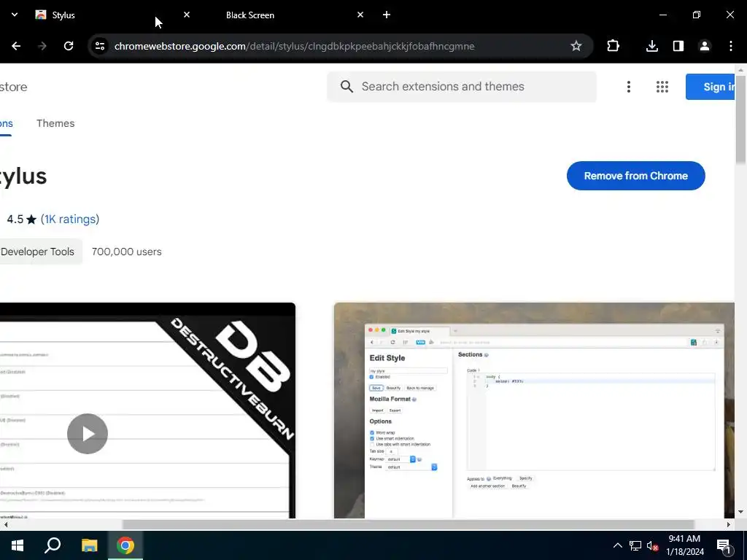Viewport: 747px width, 560px height.
Task: Click the Chrome taskbar icon
Action: click(125, 545)
